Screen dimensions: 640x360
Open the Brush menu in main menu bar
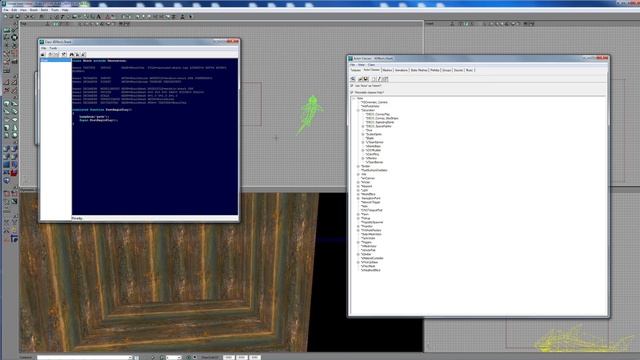pos(33,10)
